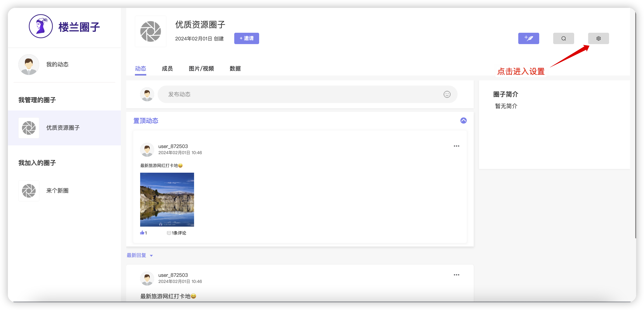Click the 楼兰圈子 logo icon
644x310 pixels.
click(41, 26)
